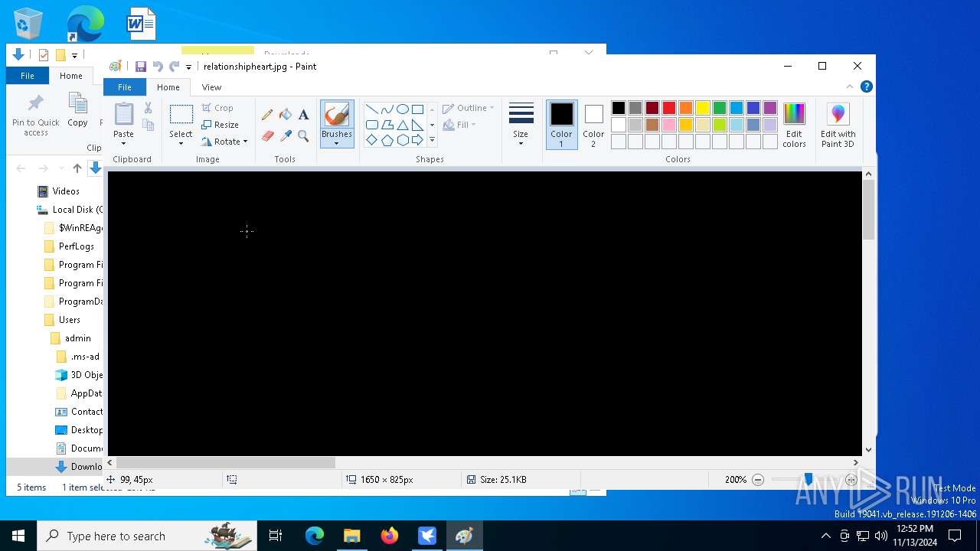Choose the Diamond shape

pyautogui.click(x=371, y=140)
